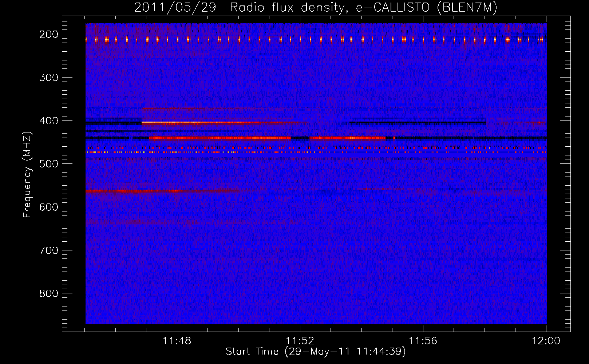Select the 'Frequency (MHZ)' y-axis label
Image resolution: width=589 pixels, height=364 pixels.
click(x=27, y=175)
